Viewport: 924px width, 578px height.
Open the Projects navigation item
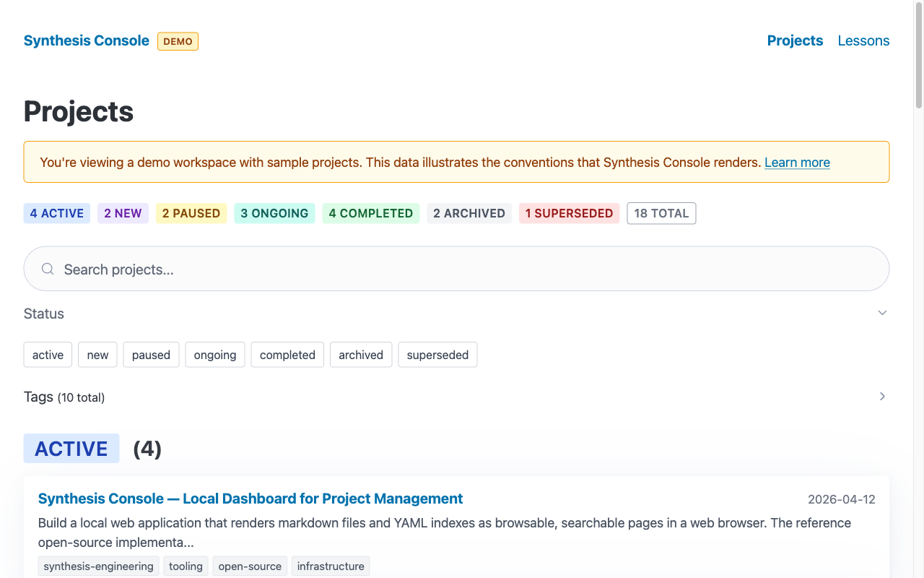795,40
